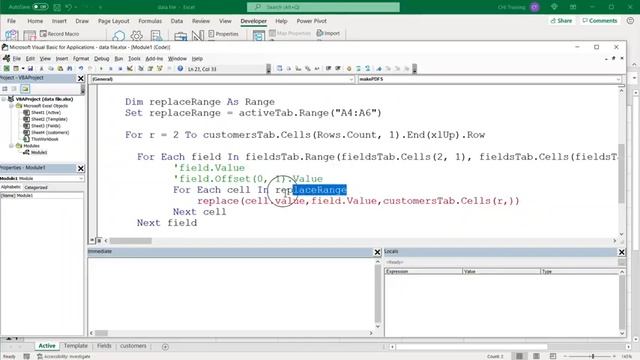Switch to Excel Formulas ribbon tab
The height and width of the screenshot is (360, 640).
click(150, 21)
